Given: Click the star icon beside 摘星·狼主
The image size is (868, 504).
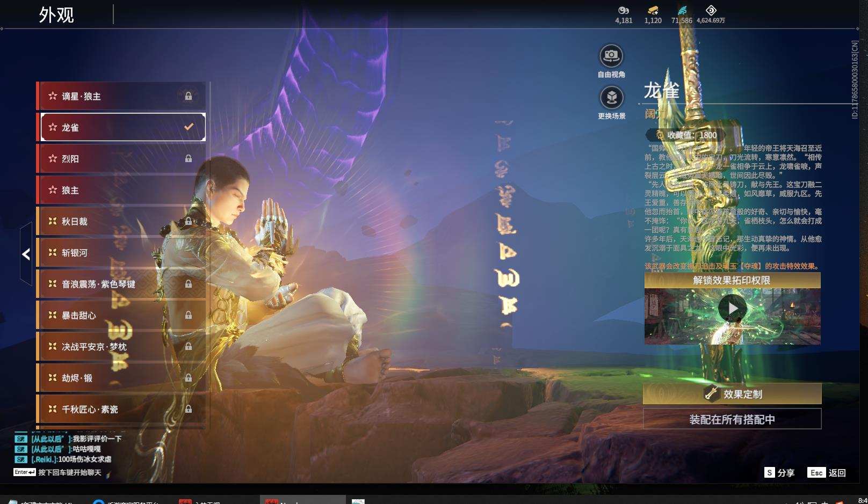Looking at the screenshot, I should pos(53,96).
